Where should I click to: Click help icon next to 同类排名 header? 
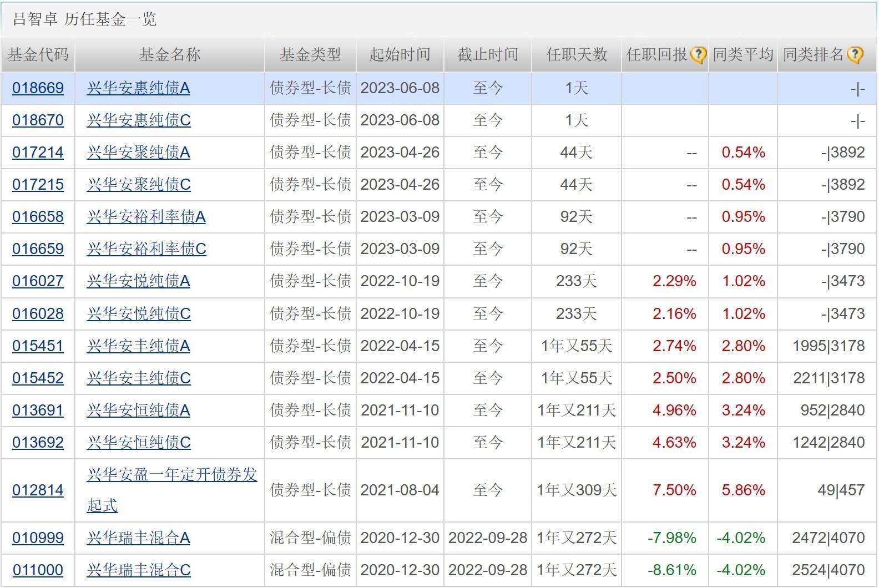856,55
